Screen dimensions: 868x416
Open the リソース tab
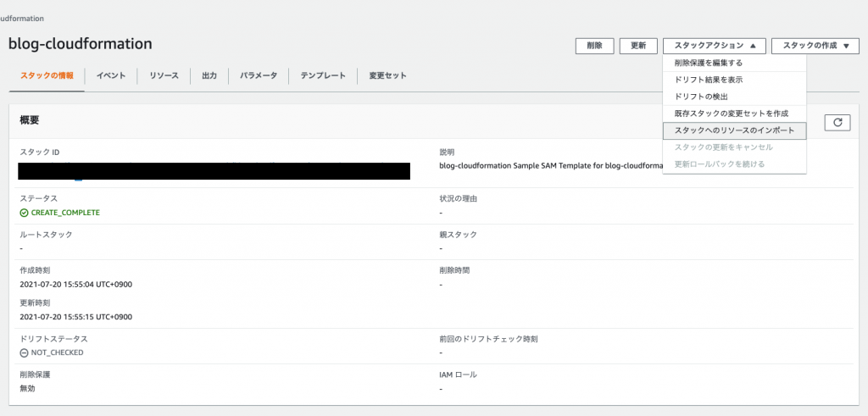(x=164, y=75)
